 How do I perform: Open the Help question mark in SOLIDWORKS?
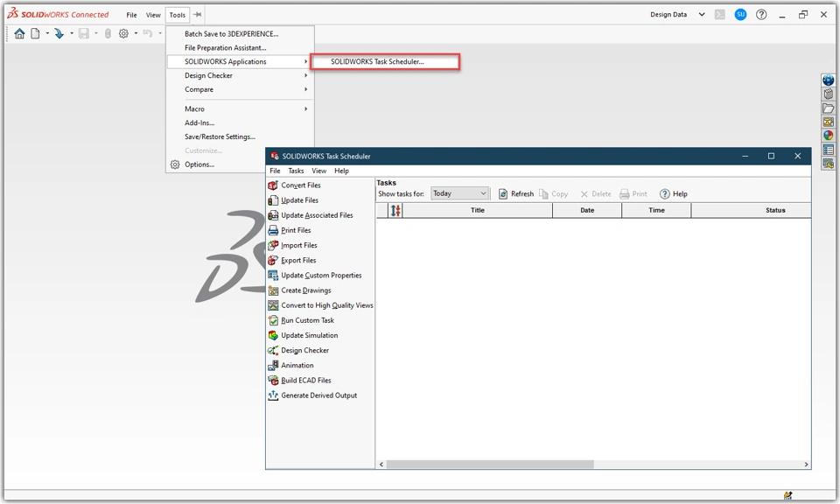(x=761, y=15)
